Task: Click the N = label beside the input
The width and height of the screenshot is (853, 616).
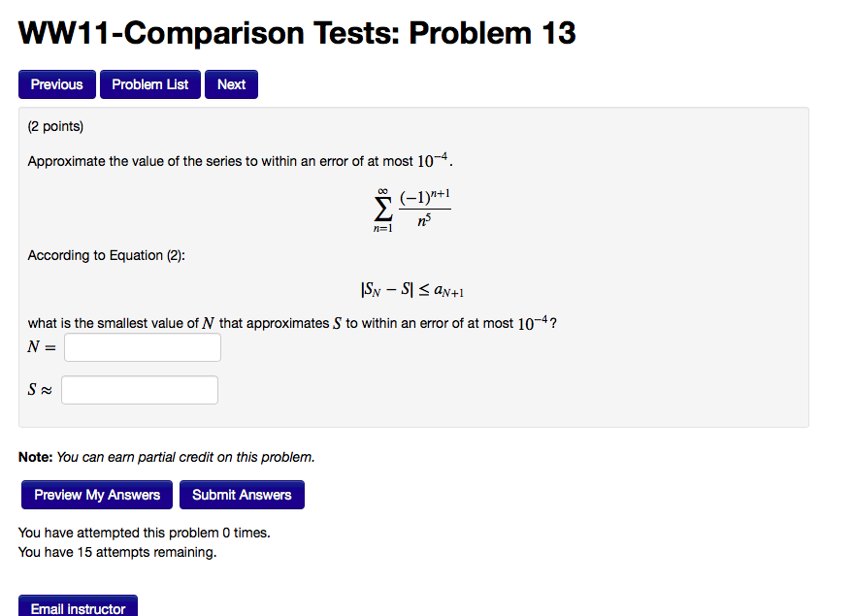Action: [41, 346]
